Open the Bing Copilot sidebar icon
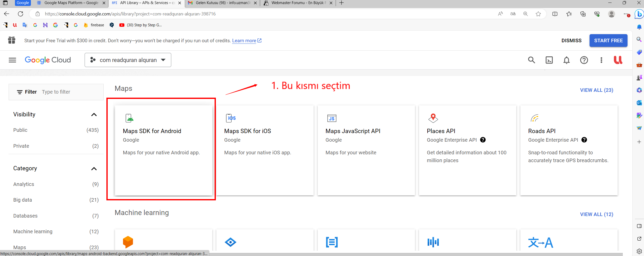 (x=639, y=14)
